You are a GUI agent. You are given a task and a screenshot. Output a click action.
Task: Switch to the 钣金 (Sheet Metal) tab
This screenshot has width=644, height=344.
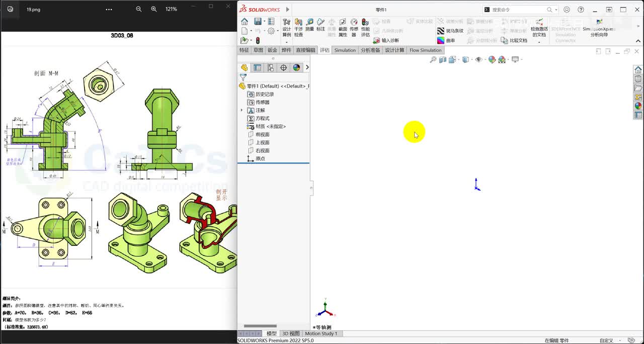pos(272,50)
